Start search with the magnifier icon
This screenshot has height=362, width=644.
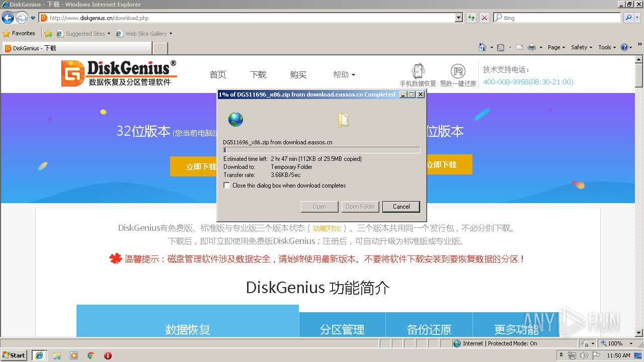tap(628, 18)
